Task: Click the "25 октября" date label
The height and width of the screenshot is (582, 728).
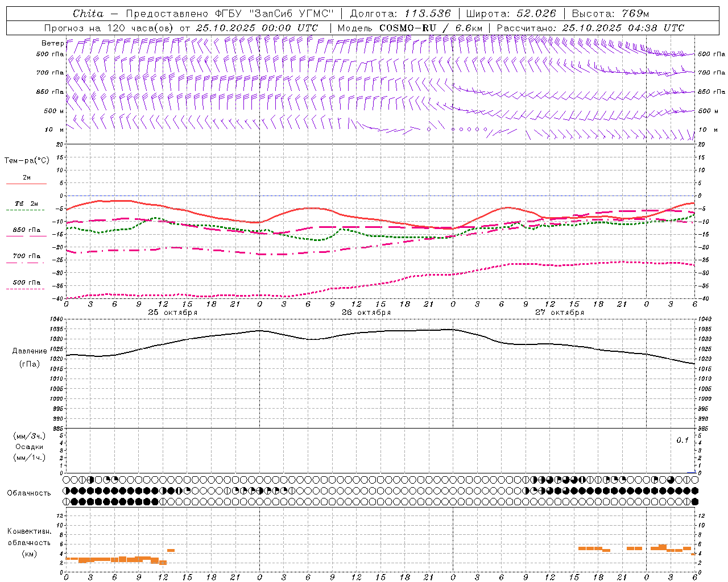Action: point(173,313)
